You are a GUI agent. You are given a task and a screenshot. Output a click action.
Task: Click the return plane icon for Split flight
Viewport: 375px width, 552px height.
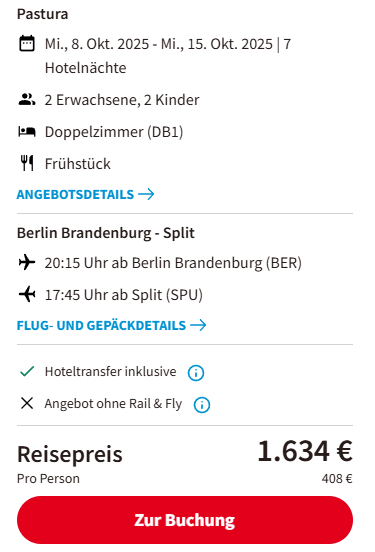tap(27, 294)
